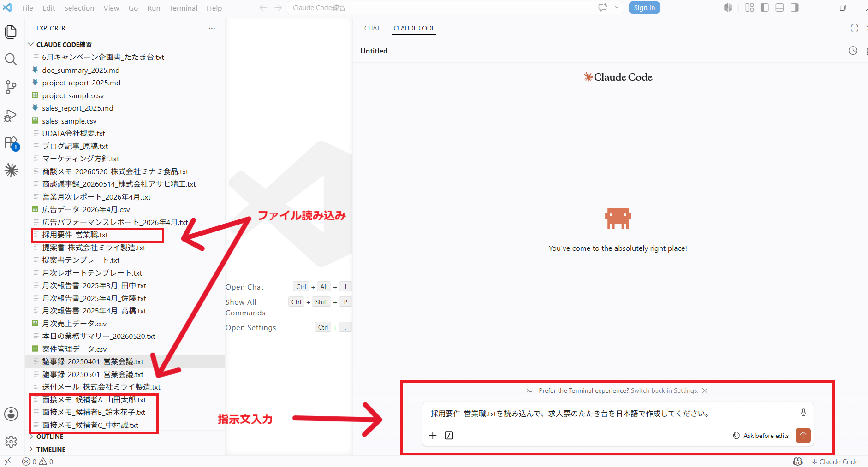
Task: Open the File menu
Action: 28,8
